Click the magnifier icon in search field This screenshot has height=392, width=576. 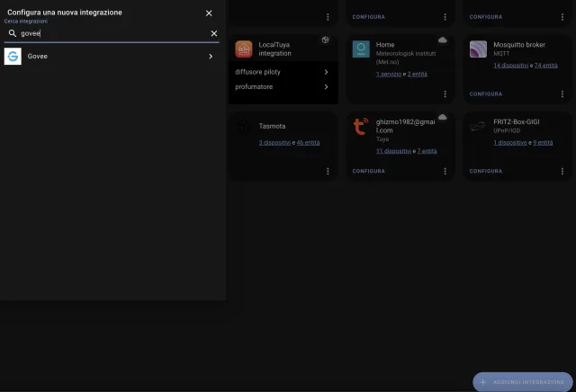pyautogui.click(x=13, y=33)
